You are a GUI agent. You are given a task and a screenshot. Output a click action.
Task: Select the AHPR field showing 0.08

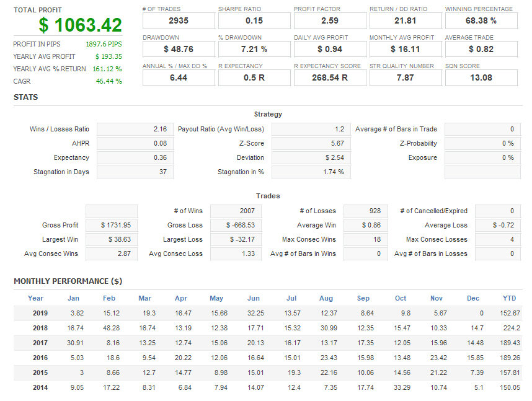coord(135,144)
